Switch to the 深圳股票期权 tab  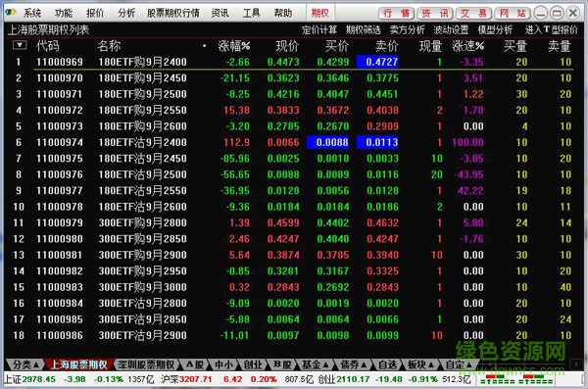[x=146, y=365]
